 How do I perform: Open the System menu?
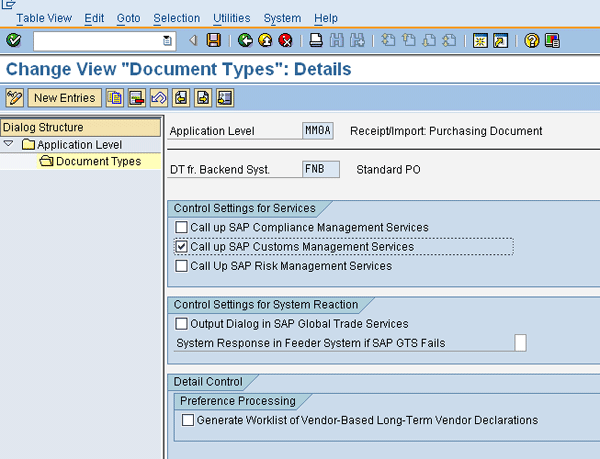click(282, 18)
